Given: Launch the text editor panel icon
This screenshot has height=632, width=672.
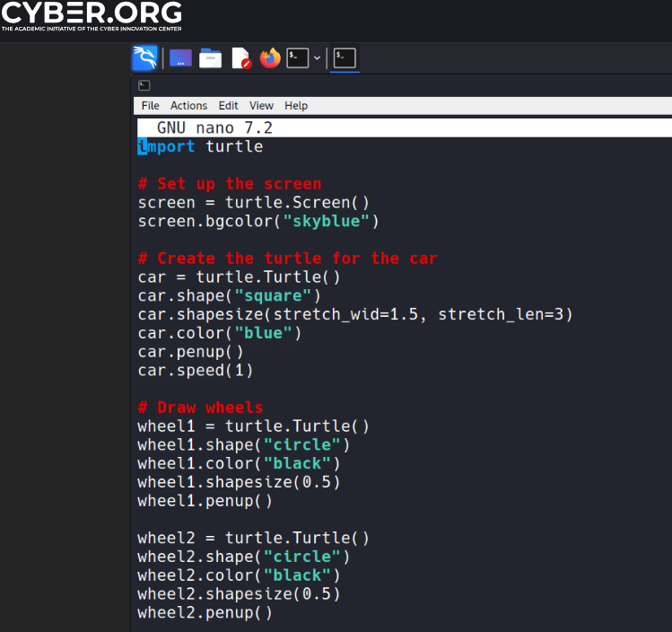Looking at the screenshot, I should 240,58.
